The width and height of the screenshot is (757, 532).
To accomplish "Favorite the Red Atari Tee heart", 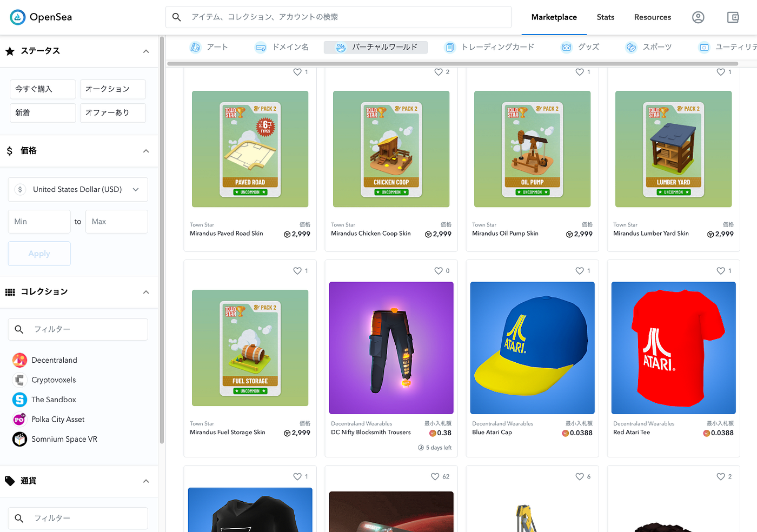I will 721,271.
